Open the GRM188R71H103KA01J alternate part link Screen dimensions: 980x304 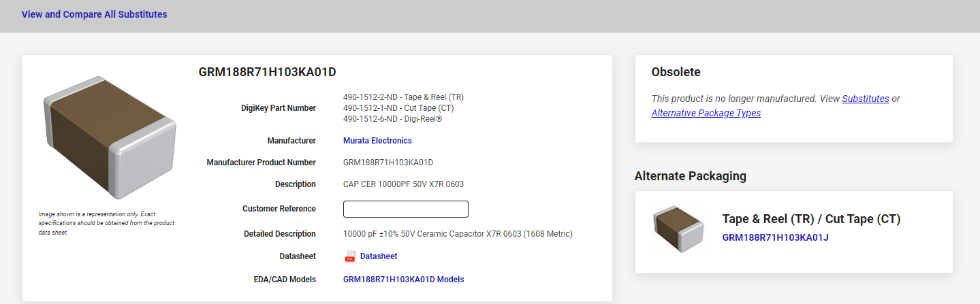coord(775,237)
